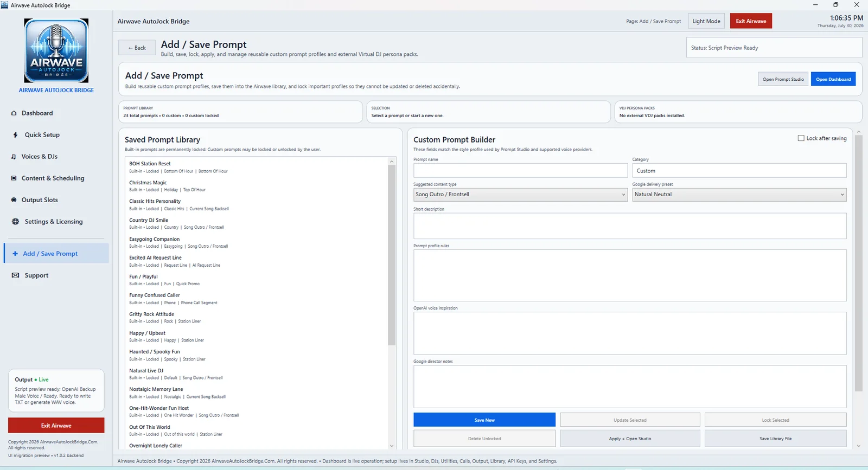The image size is (868, 470).
Task: Open Prompt Studio
Action: 783,79
